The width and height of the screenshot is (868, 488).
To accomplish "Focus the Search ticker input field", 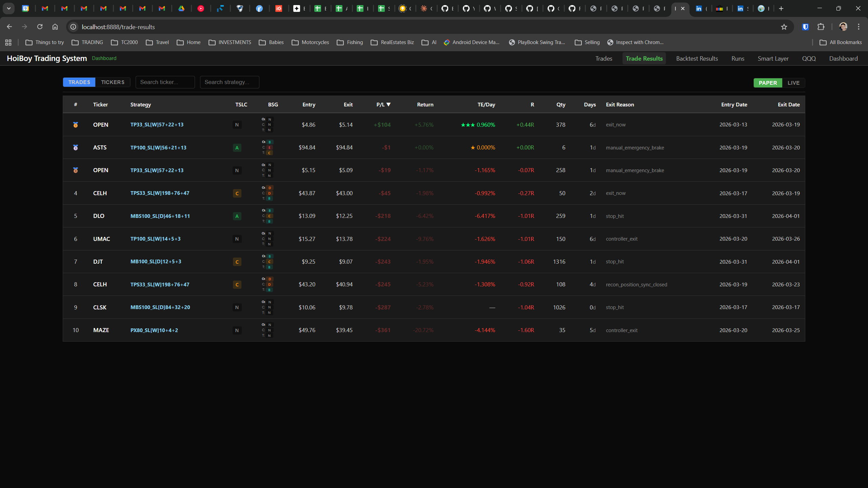I will click(x=165, y=82).
